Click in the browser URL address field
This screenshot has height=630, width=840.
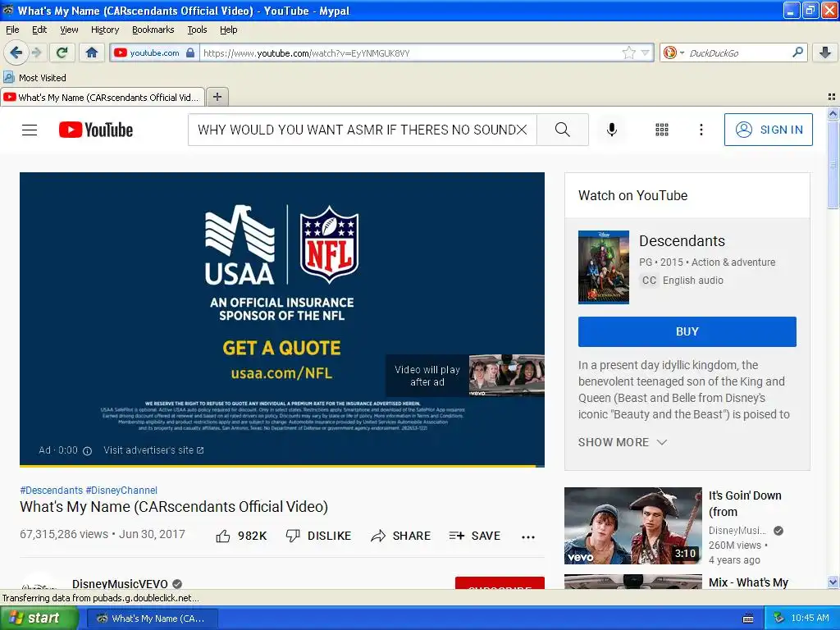click(410, 52)
